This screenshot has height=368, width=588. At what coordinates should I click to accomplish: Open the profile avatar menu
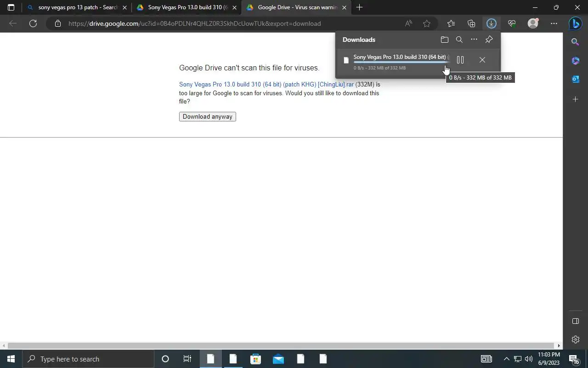tap(533, 23)
